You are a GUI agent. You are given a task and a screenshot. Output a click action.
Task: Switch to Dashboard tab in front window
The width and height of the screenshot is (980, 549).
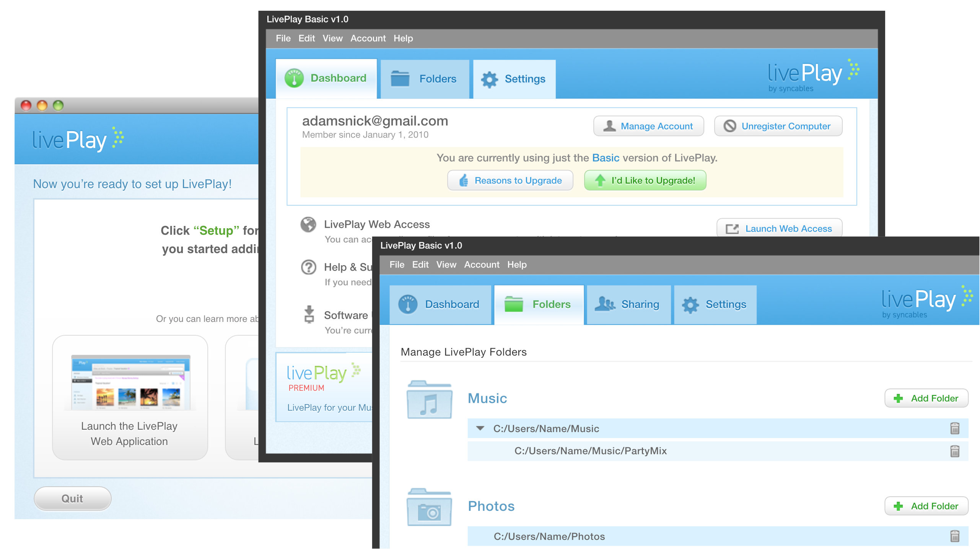pos(440,304)
